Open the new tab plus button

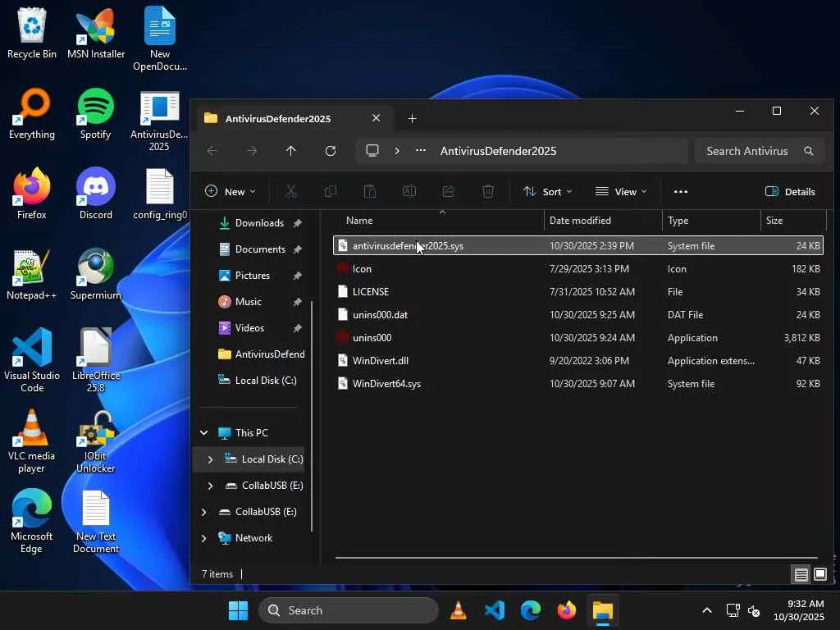coord(412,119)
